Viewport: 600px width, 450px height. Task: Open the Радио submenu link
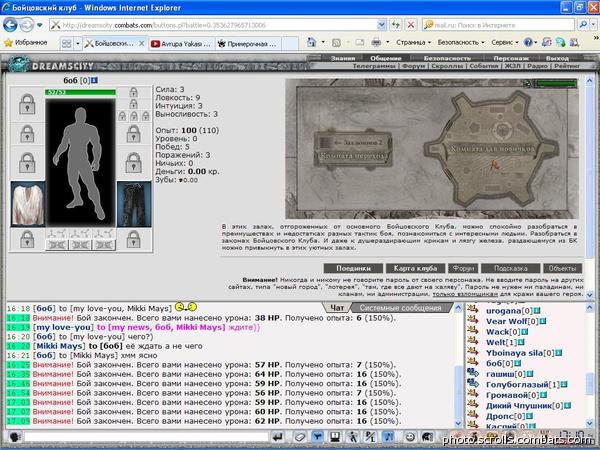537,66
